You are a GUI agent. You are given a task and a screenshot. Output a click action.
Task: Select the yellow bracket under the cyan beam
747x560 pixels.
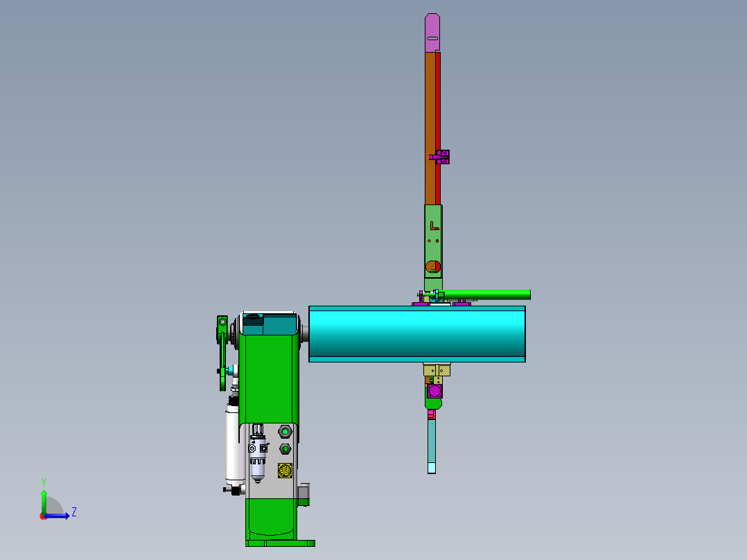[x=437, y=370]
